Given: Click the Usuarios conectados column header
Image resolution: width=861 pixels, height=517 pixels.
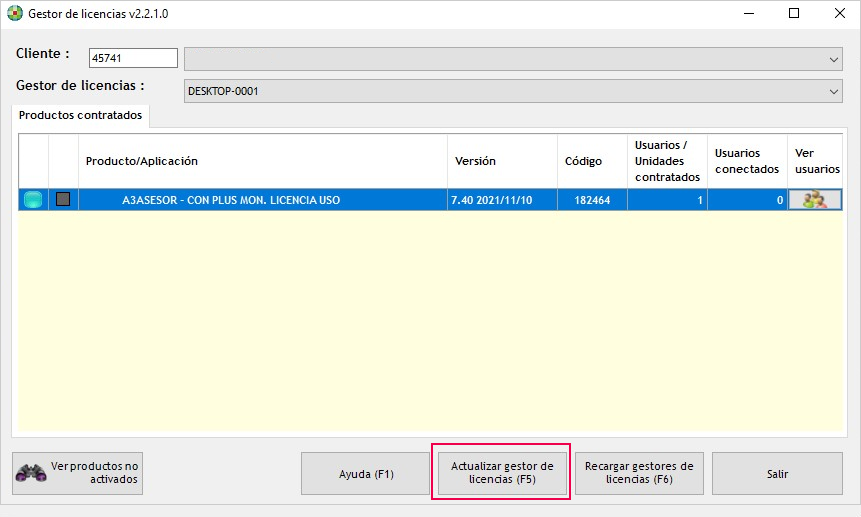Looking at the screenshot, I should (x=746, y=161).
